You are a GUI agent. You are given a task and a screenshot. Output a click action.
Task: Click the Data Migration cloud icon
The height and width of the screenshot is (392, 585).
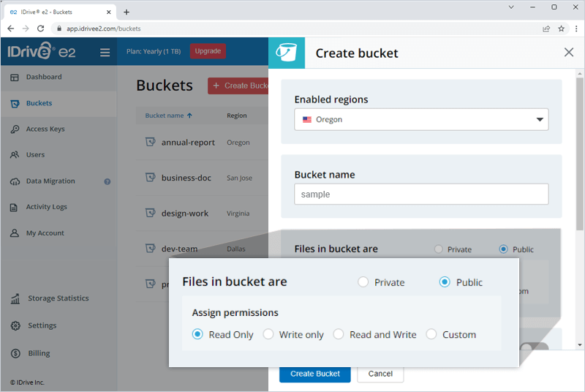[15, 181]
